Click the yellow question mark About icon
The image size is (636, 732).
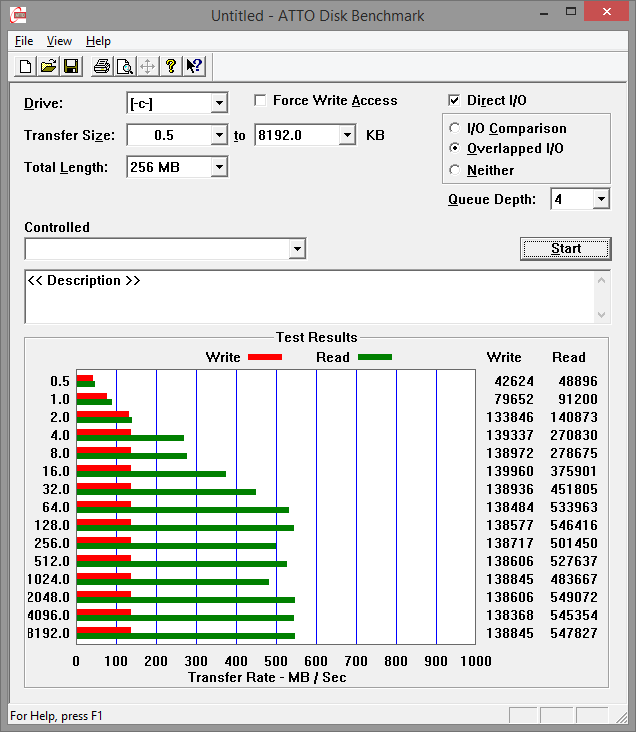tap(171, 66)
